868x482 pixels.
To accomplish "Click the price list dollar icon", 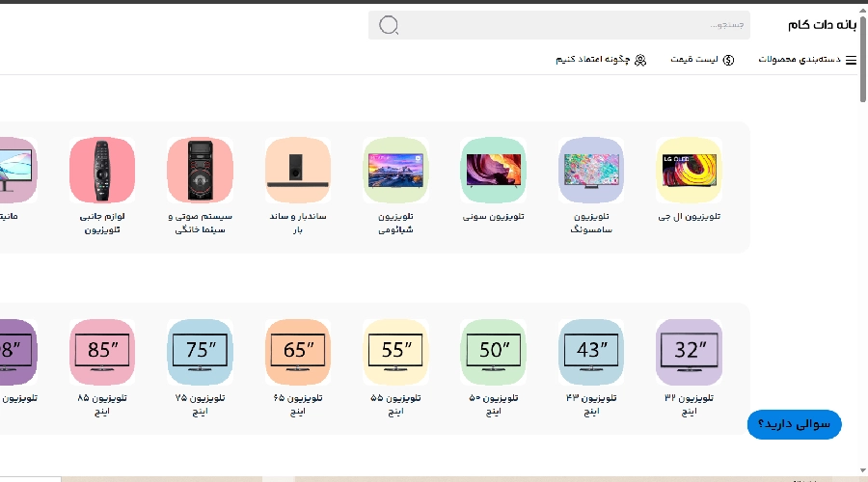I will pyautogui.click(x=728, y=60).
